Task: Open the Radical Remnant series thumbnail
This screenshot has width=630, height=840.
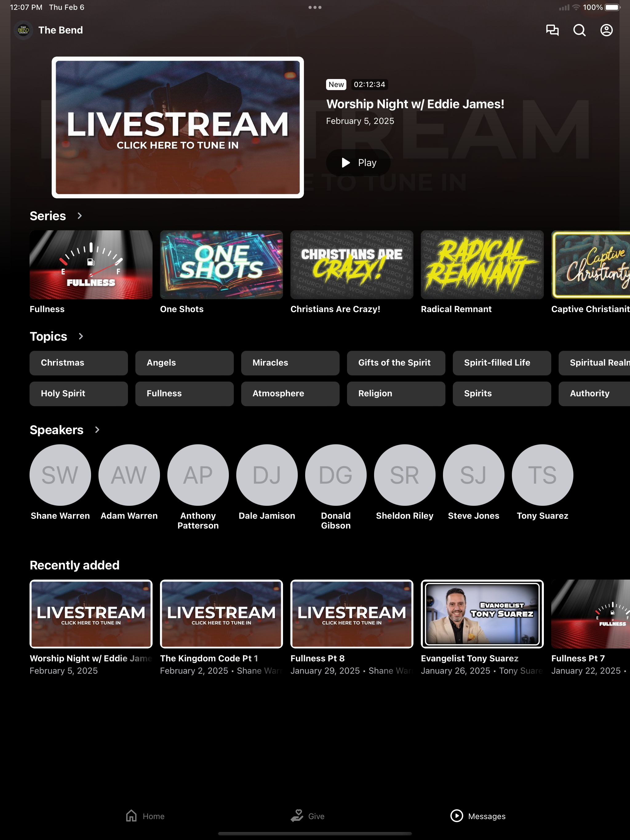Action: click(x=482, y=265)
